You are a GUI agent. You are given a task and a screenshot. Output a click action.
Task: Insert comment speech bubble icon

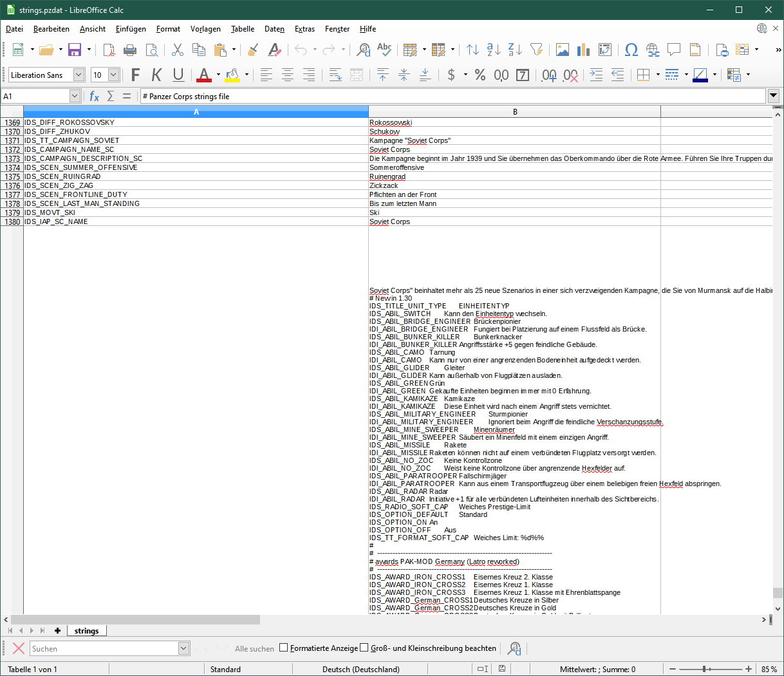point(674,50)
